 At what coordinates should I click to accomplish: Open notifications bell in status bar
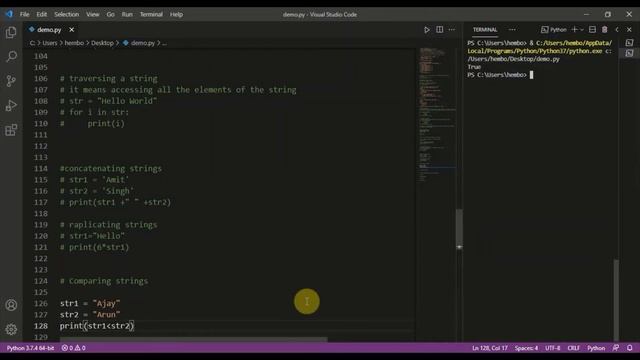click(629, 348)
